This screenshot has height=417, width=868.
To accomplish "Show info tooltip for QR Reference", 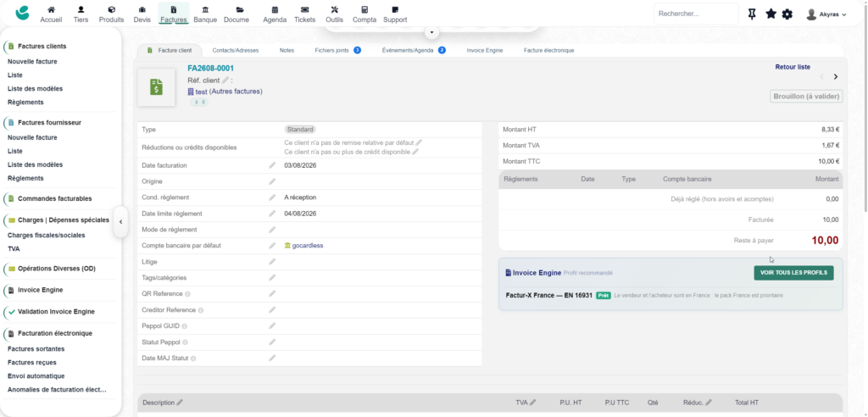I will (187, 294).
